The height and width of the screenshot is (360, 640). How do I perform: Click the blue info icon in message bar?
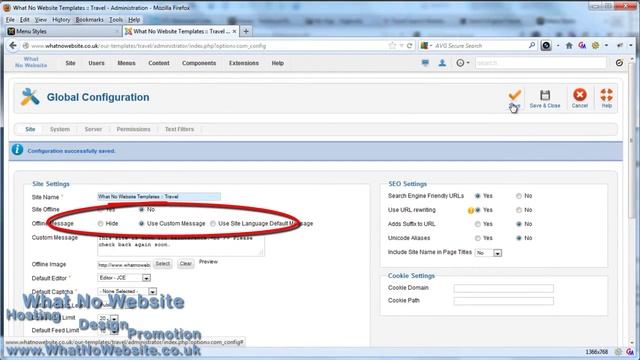(17, 150)
